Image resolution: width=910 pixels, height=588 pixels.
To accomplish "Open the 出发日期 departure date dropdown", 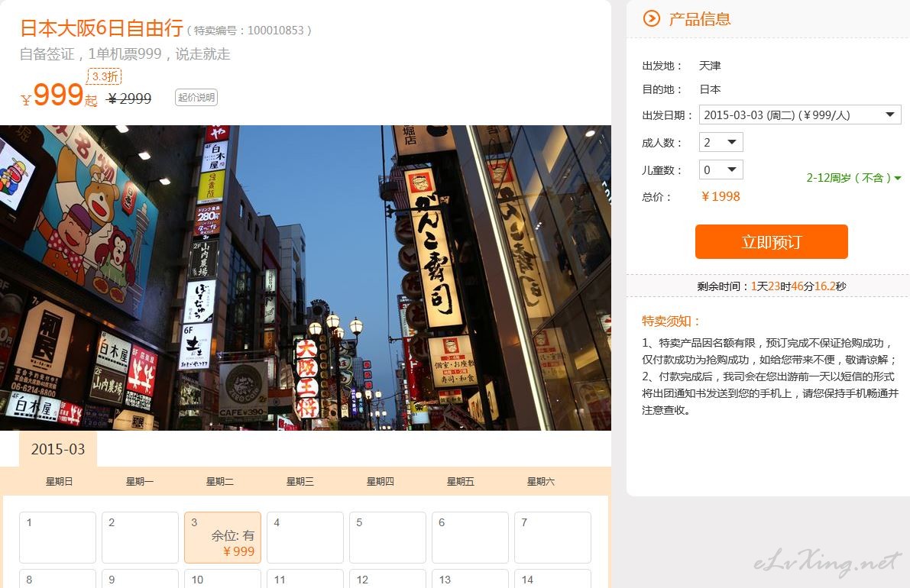I will pyautogui.click(x=799, y=115).
